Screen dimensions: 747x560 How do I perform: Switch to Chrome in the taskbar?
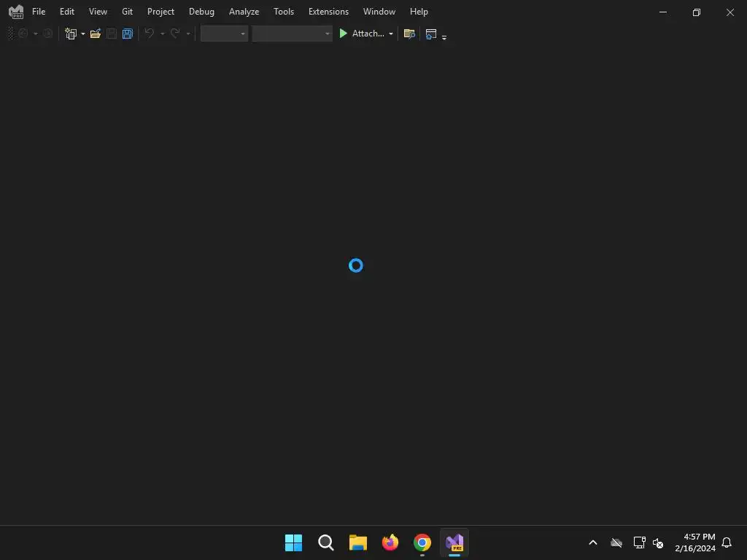pyautogui.click(x=422, y=542)
